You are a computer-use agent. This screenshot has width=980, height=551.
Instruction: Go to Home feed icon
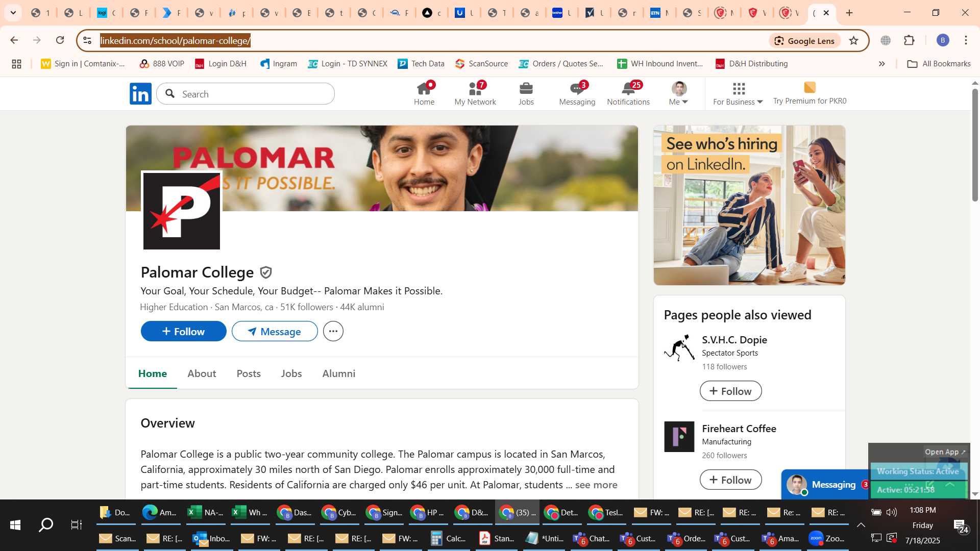(424, 94)
